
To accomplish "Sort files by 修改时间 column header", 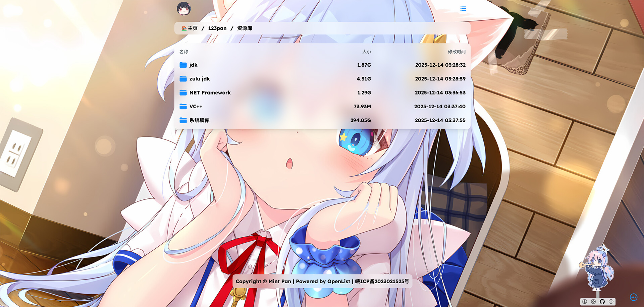I will (x=457, y=52).
